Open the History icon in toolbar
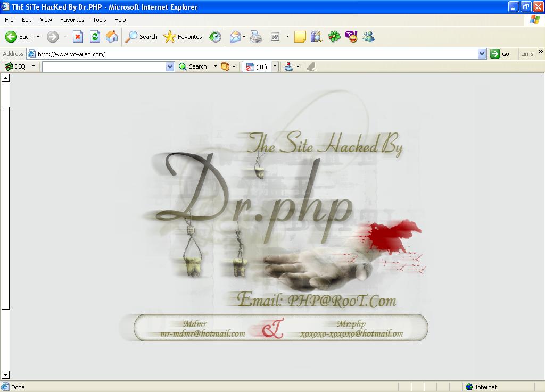The width and height of the screenshot is (545, 392). point(215,37)
